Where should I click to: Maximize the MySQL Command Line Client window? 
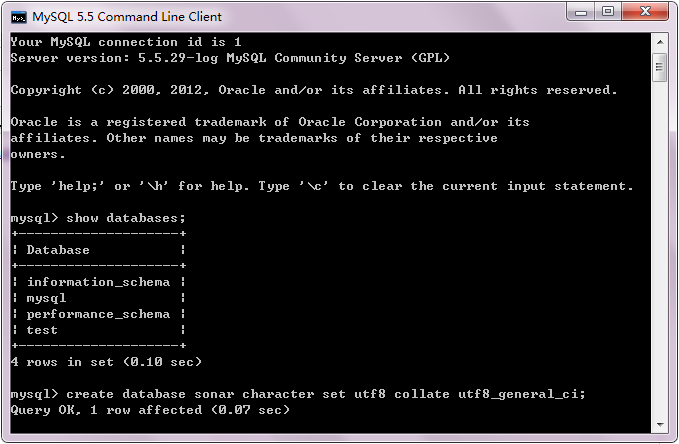tap(608, 12)
